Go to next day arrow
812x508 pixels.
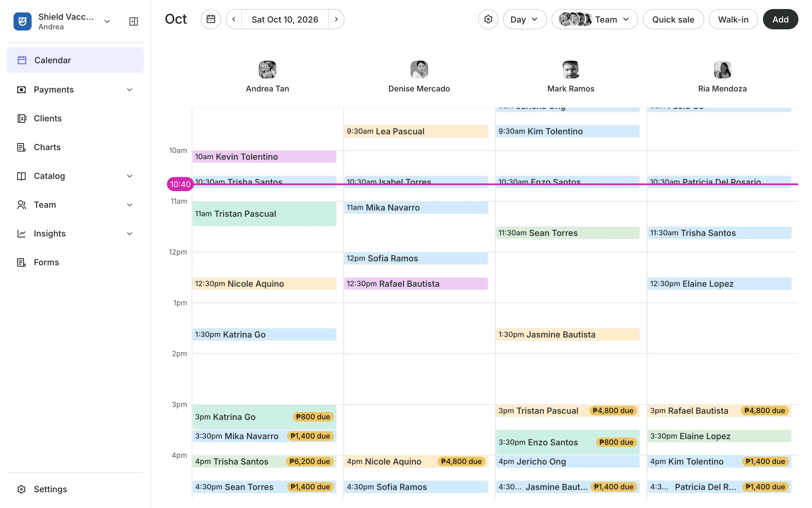(336, 19)
